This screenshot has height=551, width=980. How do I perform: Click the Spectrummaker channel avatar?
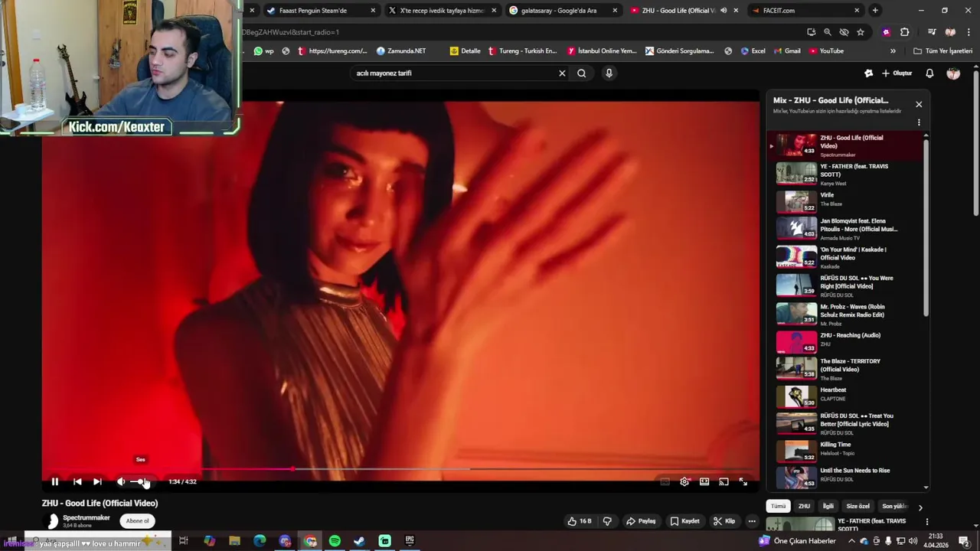52,521
